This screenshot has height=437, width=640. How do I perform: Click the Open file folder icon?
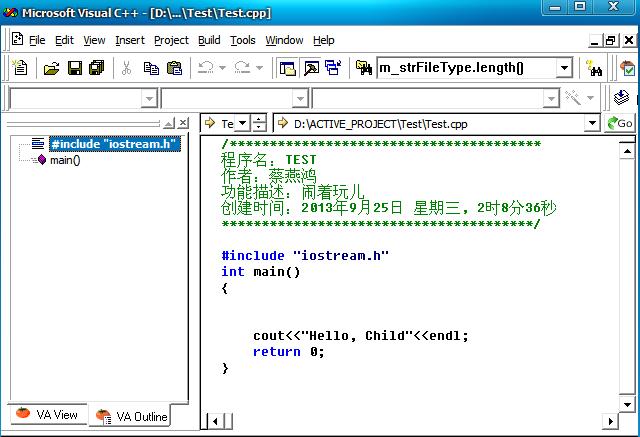(51, 68)
